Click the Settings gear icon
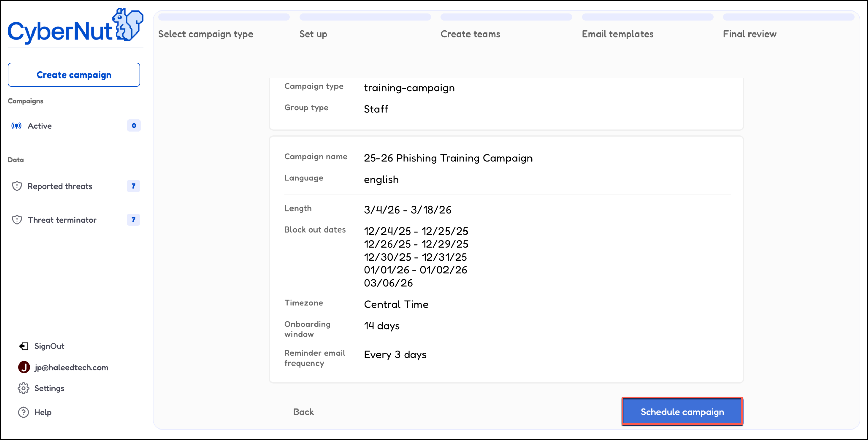Viewport: 868px width, 440px height. pyautogui.click(x=23, y=388)
